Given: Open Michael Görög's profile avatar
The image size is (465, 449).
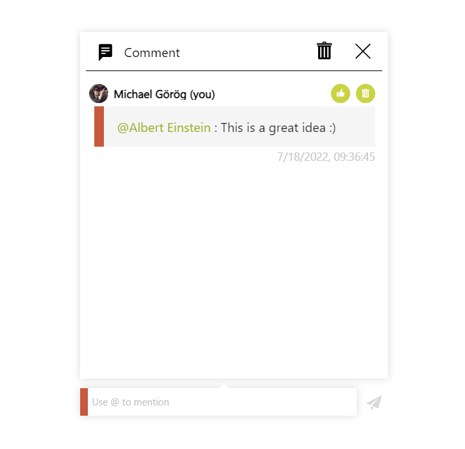Looking at the screenshot, I should (x=99, y=93).
